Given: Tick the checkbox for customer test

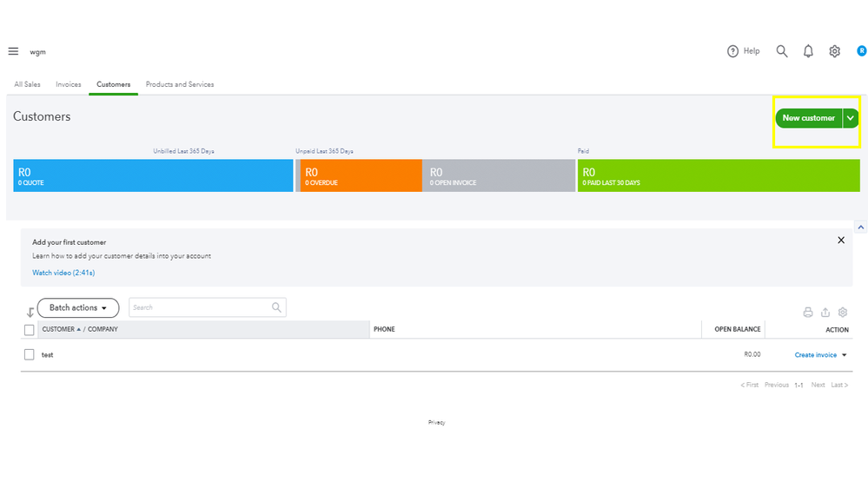Looking at the screenshot, I should click(x=30, y=354).
